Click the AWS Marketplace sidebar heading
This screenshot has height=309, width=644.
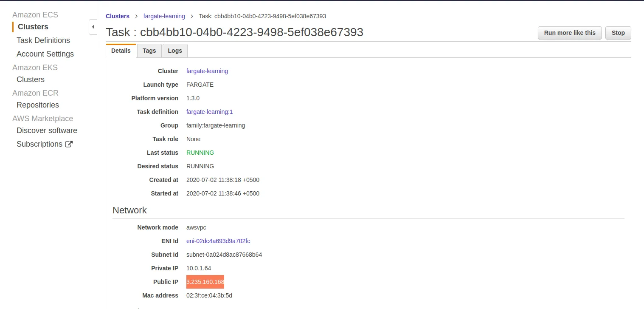(42, 119)
